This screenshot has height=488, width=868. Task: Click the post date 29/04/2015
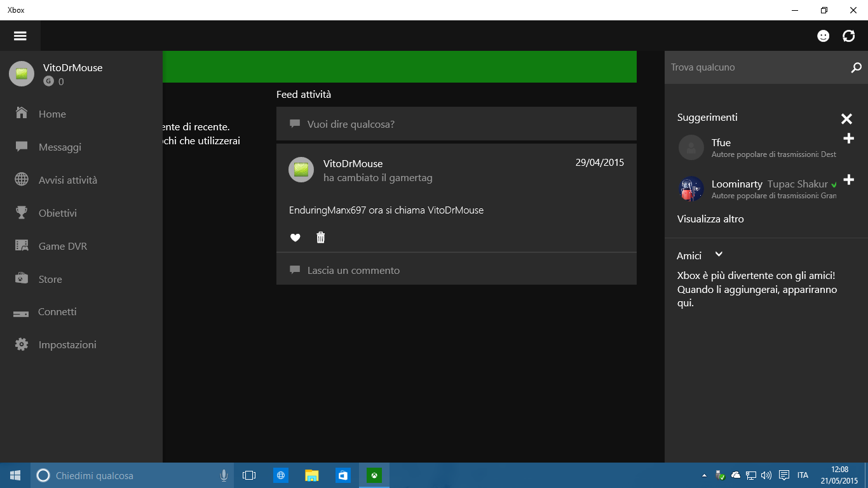600,163
